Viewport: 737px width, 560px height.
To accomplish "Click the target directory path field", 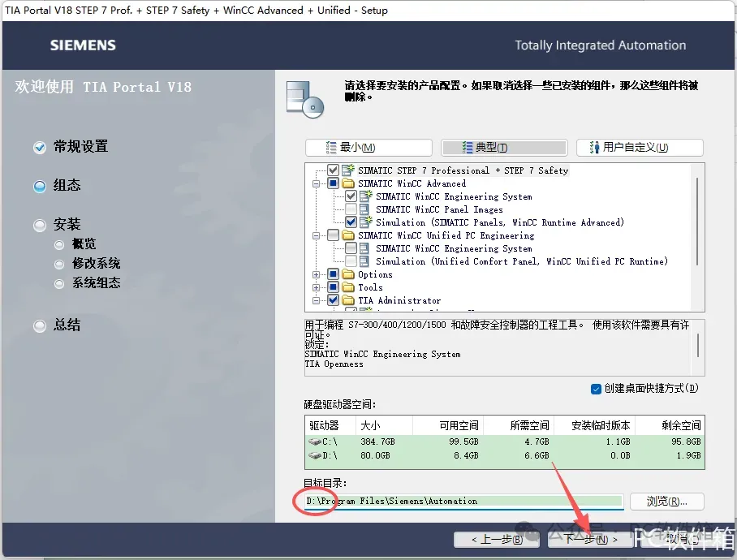I will coord(464,502).
